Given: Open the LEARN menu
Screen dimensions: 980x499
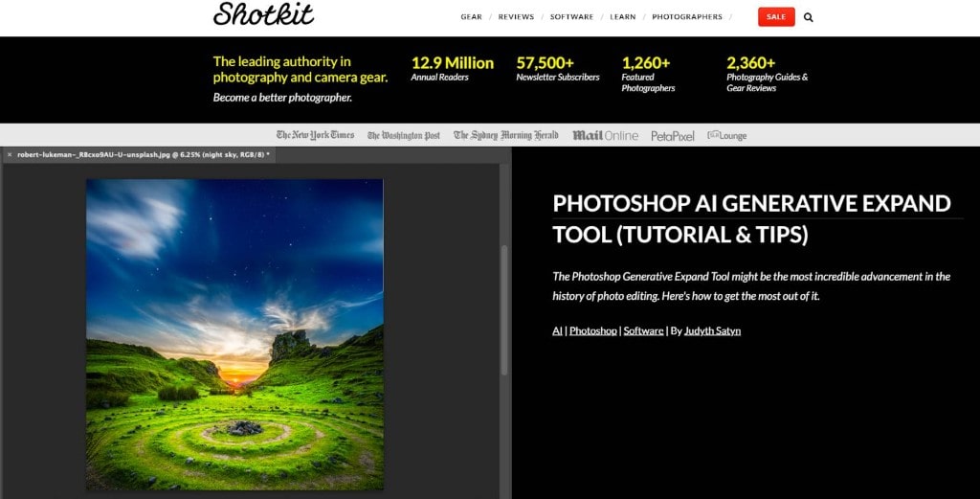Looking at the screenshot, I should [622, 17].
